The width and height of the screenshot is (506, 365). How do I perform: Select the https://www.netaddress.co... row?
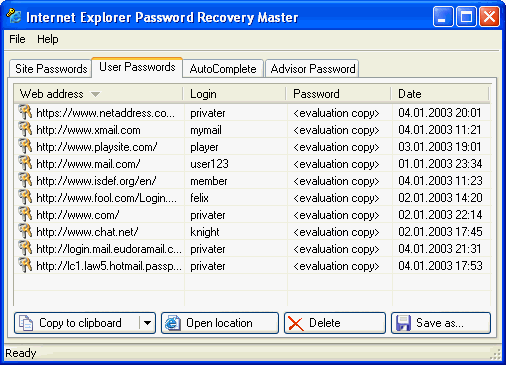tap(252, 113)
